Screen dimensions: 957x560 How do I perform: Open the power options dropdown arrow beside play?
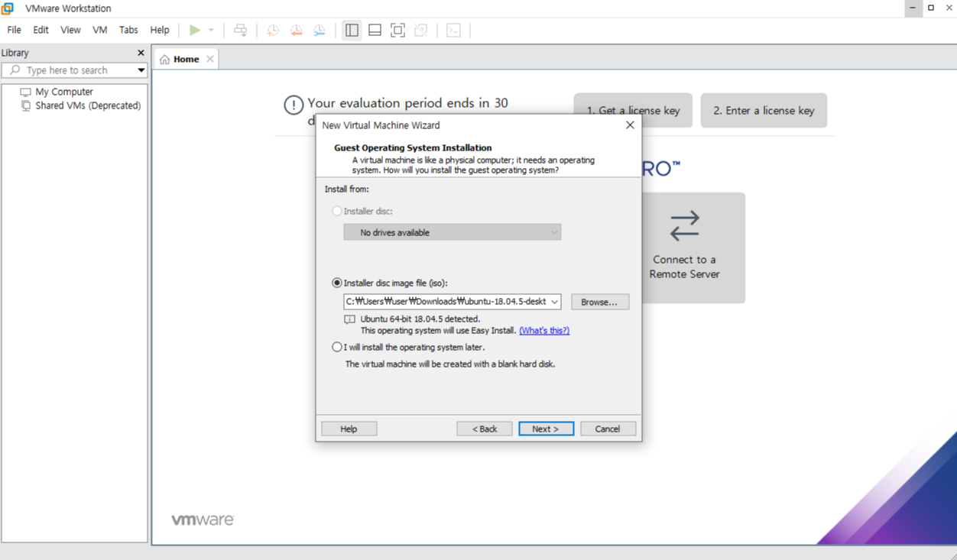212,30
